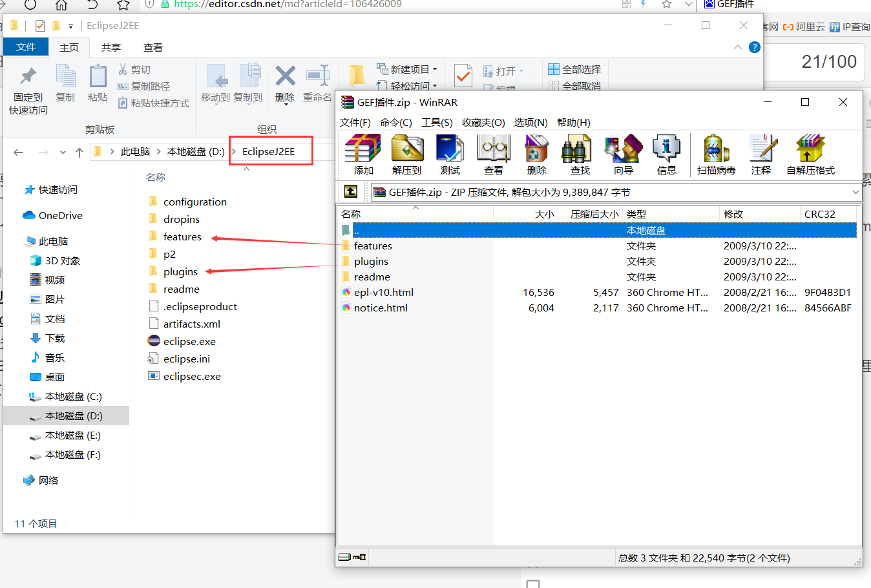871x588 pixels.
Task: Select Downloads (下载) in Explorer sidebar
Action: point(47,339)
